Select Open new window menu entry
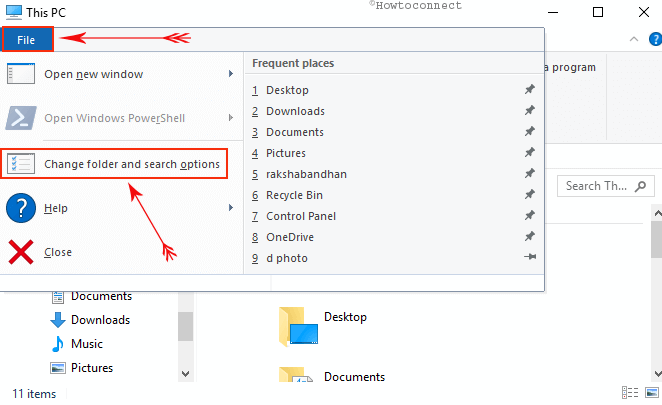This screenshot has height=405, width=662. click(122, 74)
